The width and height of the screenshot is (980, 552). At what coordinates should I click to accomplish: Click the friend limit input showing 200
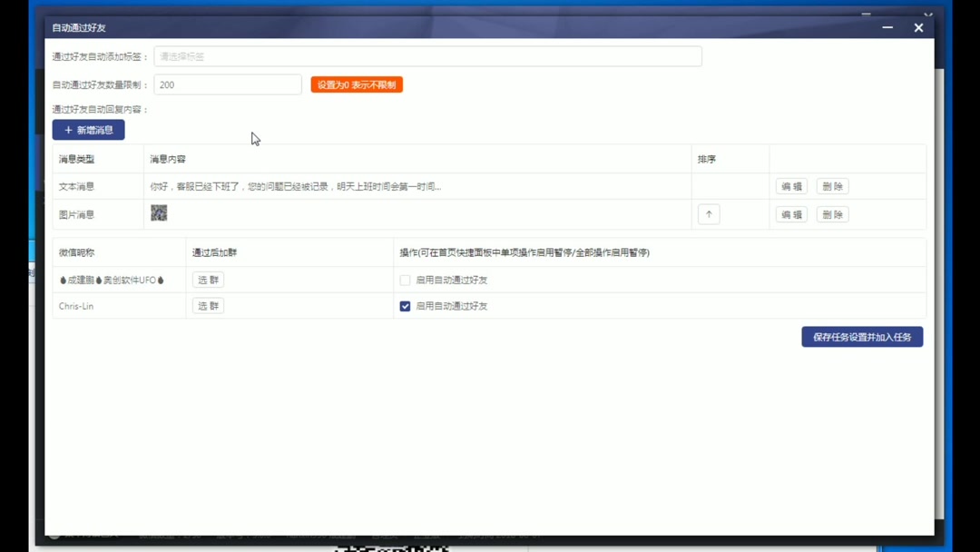227,84
